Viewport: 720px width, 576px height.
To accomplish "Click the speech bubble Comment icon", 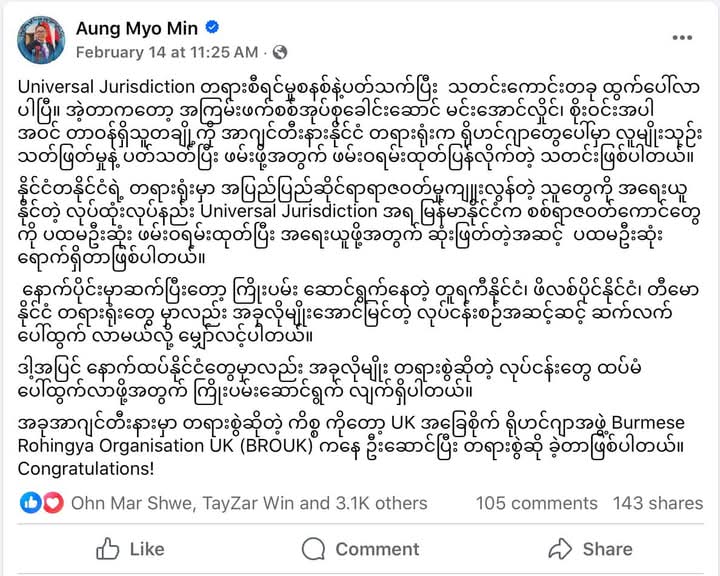I will pos(314,548).
